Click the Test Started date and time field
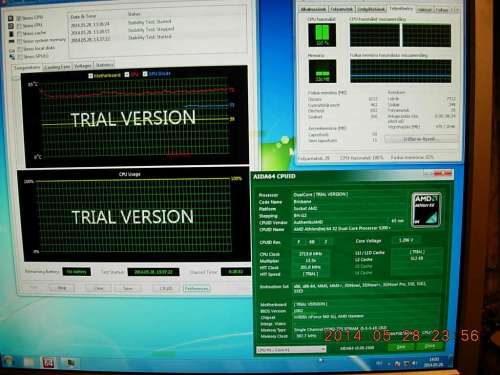This screenshot has height=375, width=500. tap(153, 272)
